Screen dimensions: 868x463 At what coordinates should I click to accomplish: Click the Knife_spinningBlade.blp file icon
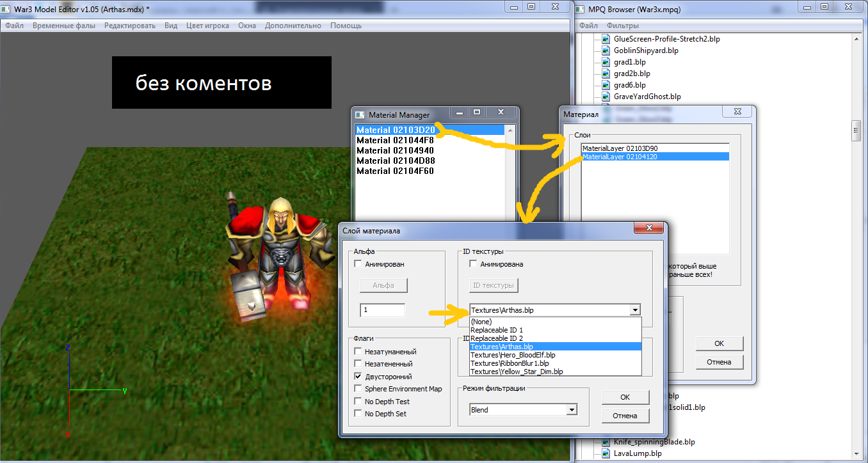point(606,442)
